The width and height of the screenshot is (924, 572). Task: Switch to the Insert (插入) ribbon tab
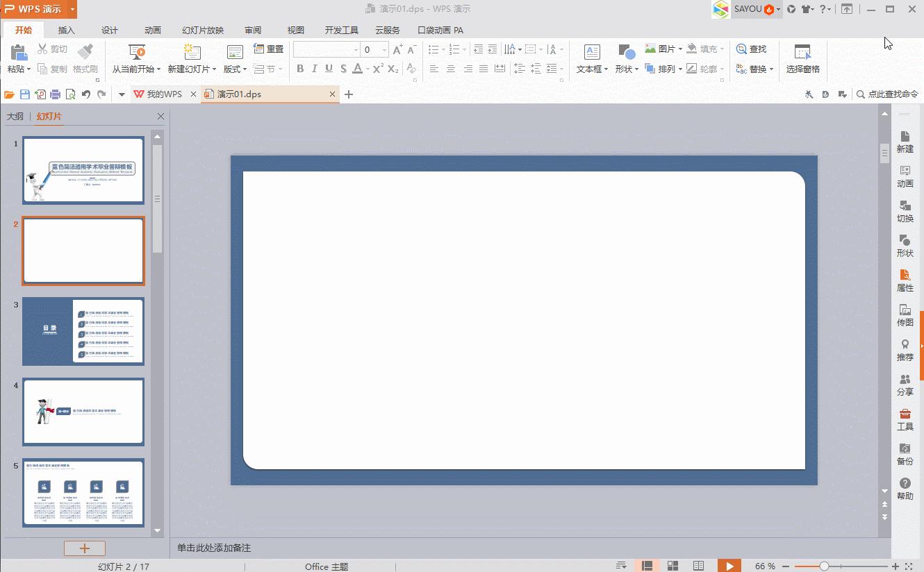tap(66, 30)
